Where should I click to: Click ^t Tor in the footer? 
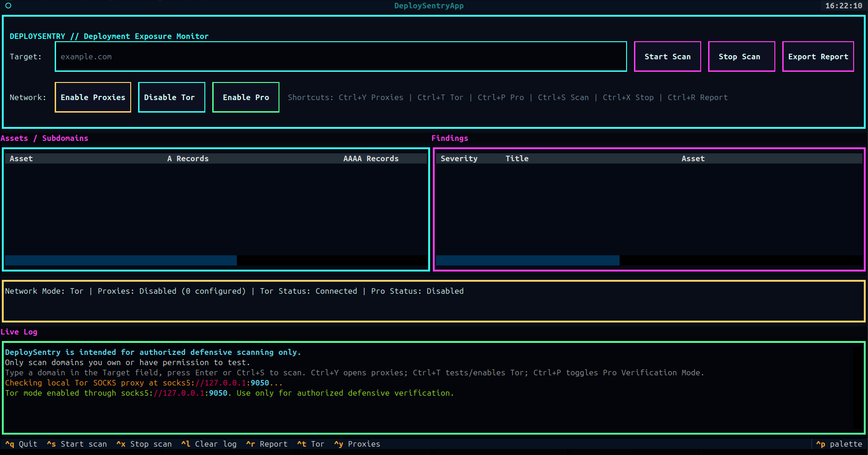(x=311, y=444)
